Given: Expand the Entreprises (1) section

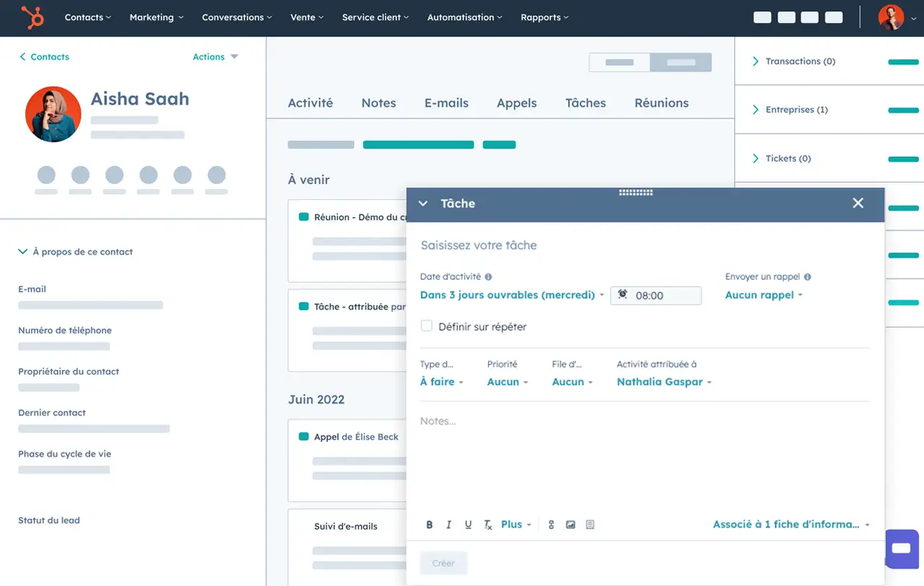Looking at the screenshot, I should pos(756,110).
